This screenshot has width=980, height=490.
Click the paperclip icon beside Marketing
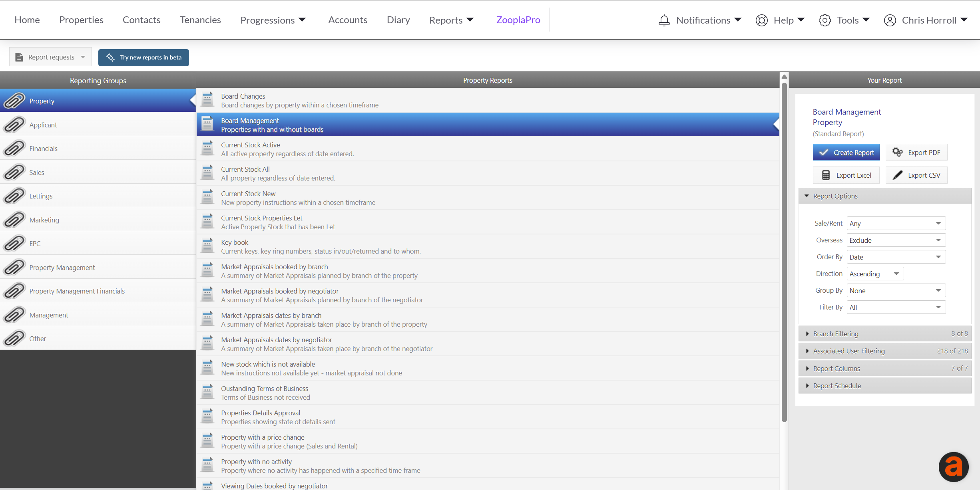click(x=14, y=220)
